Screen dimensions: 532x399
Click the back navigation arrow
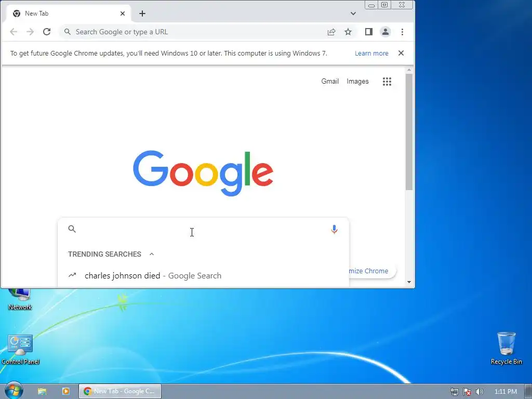tap(14, 32)
